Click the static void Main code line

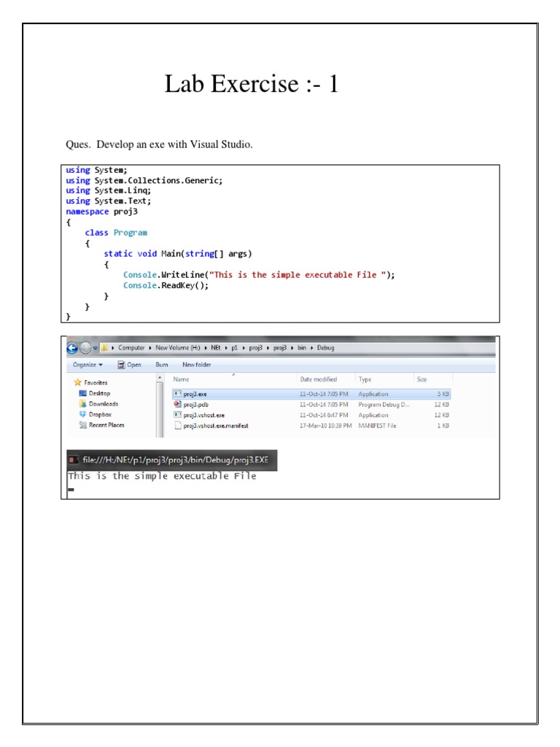(178, 254)
